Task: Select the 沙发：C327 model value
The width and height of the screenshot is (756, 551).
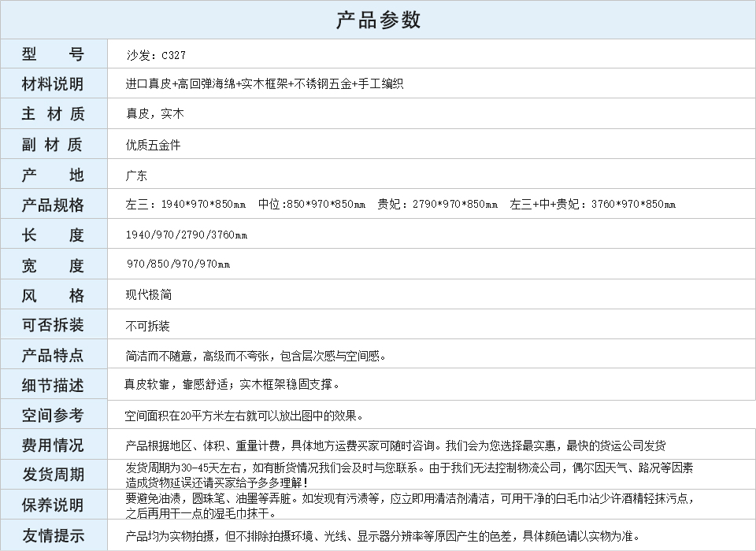Action: pos(156,55)
